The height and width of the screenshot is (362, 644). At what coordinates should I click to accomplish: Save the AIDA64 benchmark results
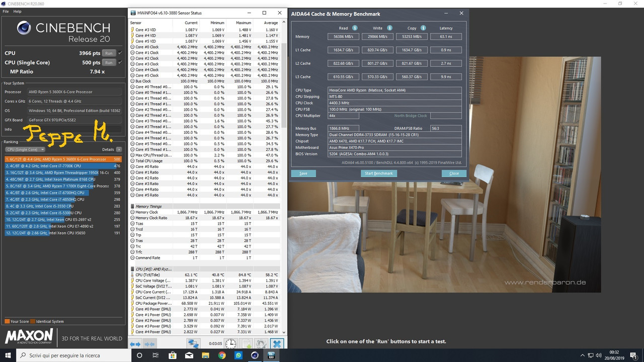[303, 173]
